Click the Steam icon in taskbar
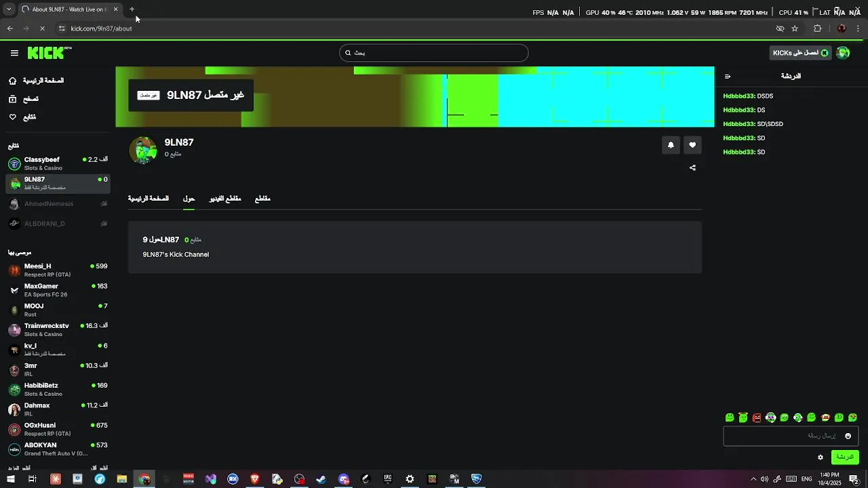Screen dimensions: 868x488 tap(321, 479)
